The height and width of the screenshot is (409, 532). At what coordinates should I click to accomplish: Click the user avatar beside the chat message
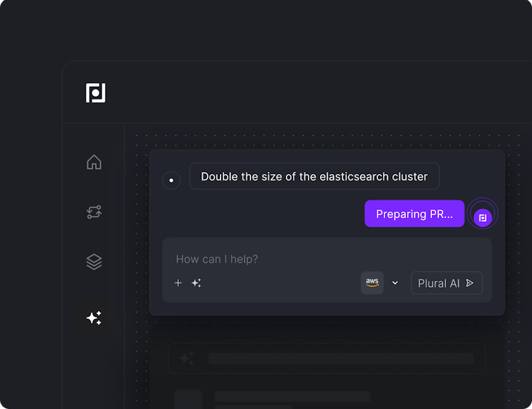tap(171, 180)
